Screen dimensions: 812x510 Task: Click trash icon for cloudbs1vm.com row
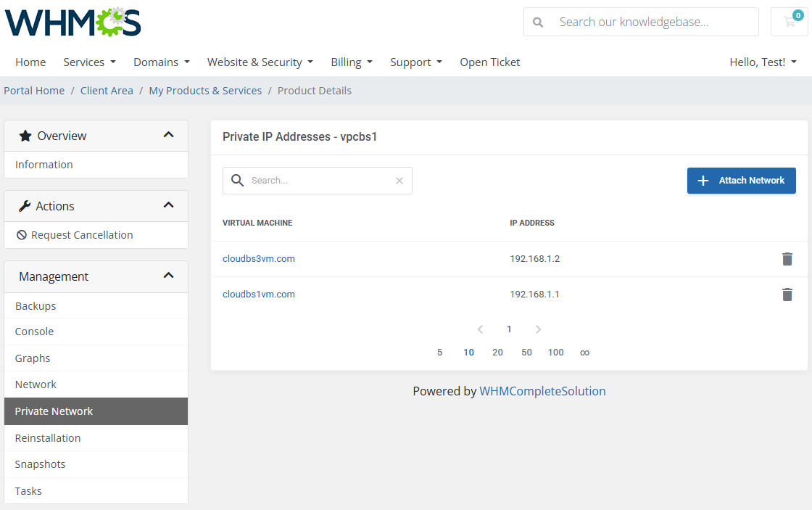787,295
